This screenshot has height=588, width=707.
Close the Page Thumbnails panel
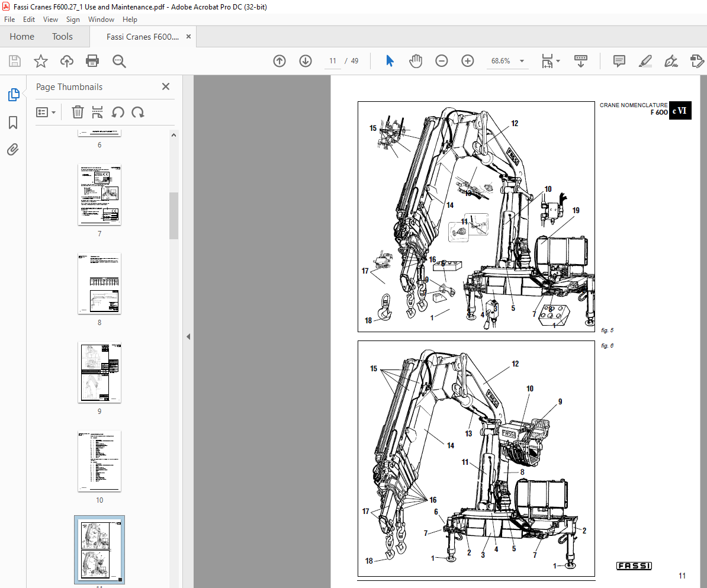[165, 86]
